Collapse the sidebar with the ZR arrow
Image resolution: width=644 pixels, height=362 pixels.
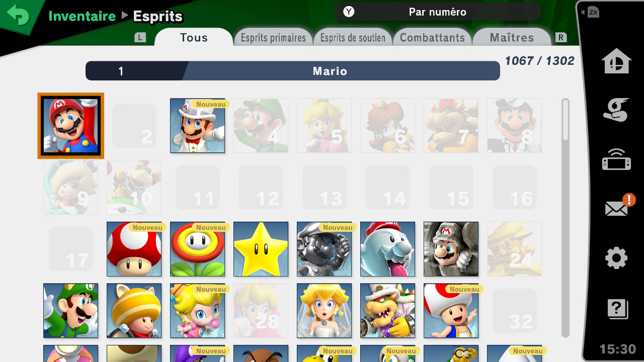click(x=590, y=12)
